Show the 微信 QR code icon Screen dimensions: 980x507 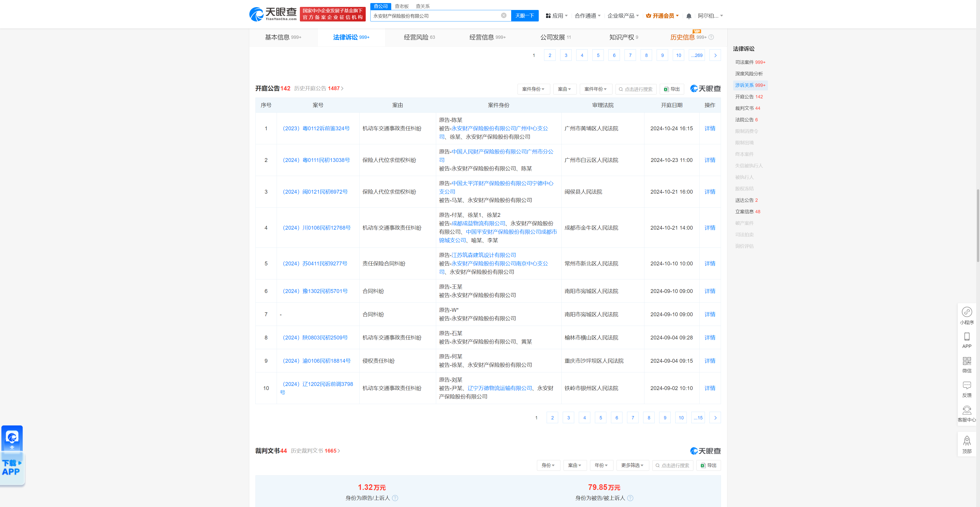point(967,365)
